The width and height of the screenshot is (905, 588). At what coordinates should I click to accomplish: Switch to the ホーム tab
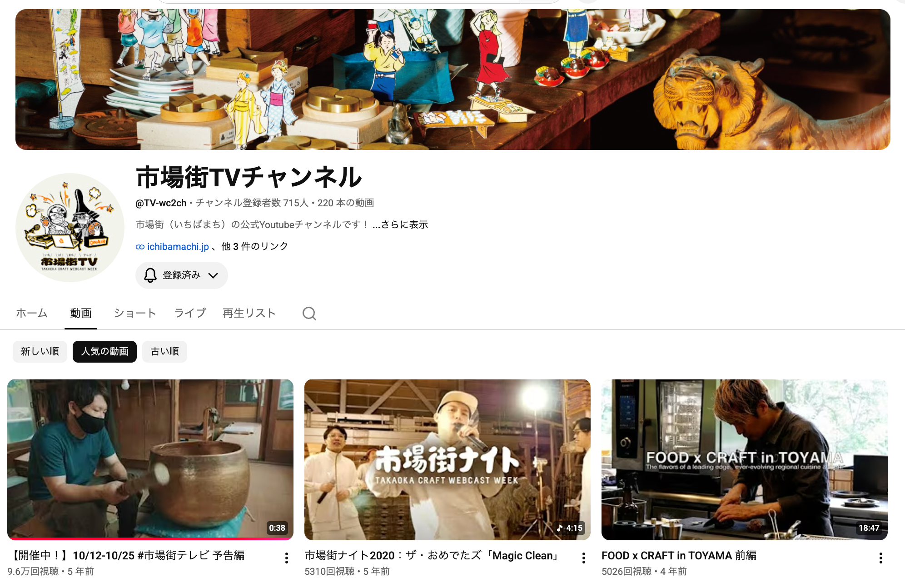[x=32, y=313]
